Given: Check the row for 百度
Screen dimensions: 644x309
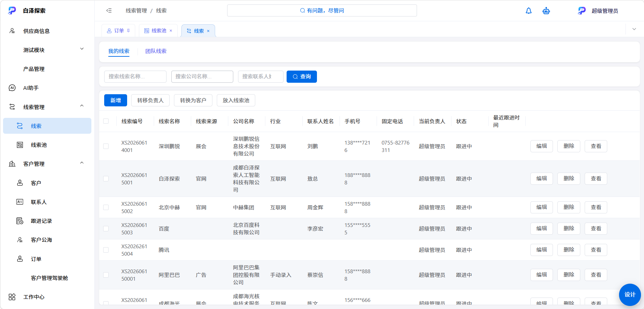Looking at the screenshot, I should [x=106, y=229].
